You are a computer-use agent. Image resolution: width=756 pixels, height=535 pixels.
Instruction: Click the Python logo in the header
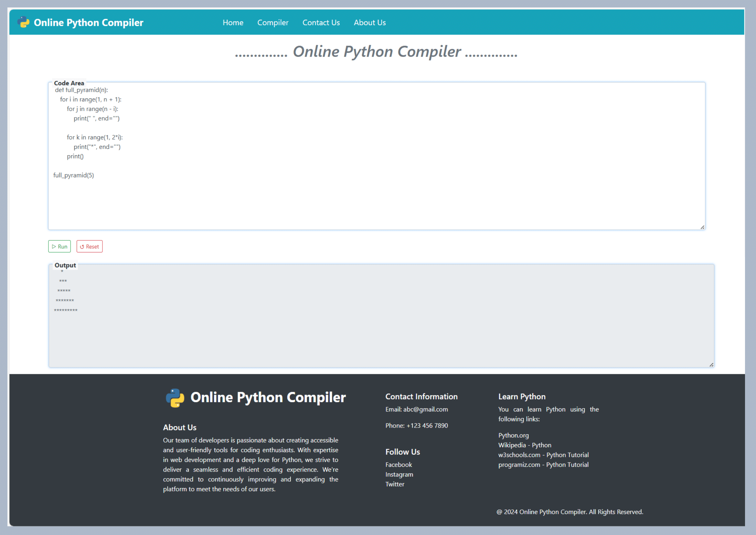tap(23, 22)
